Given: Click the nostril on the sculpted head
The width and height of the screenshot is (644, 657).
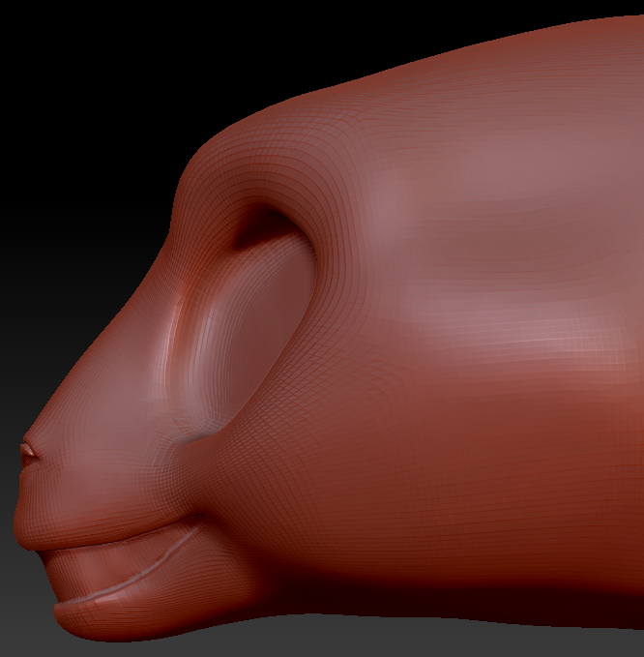Looking at the screenshot, I should click(x=29, y=456).
